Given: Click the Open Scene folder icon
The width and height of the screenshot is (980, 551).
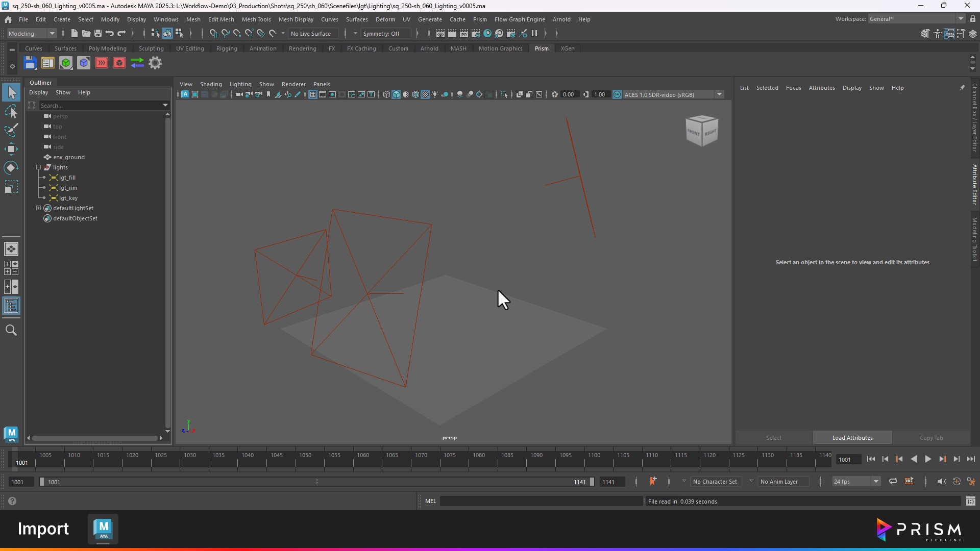Looking at the screenshot, I should click(x=86, y=34).
